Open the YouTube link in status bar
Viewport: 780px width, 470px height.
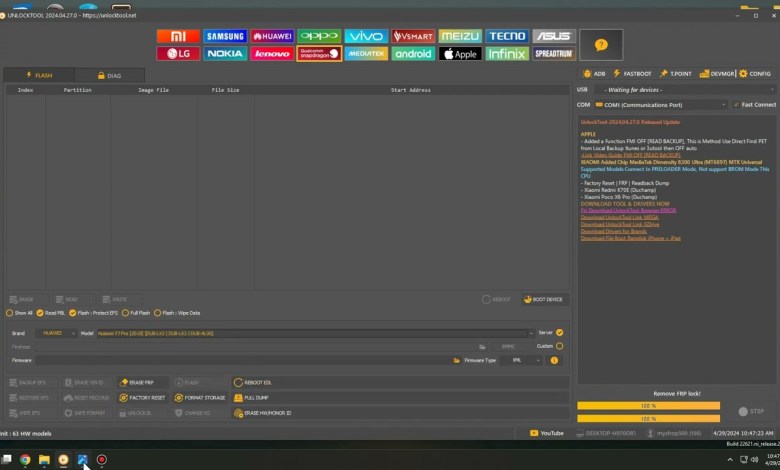tap(547, 433)
